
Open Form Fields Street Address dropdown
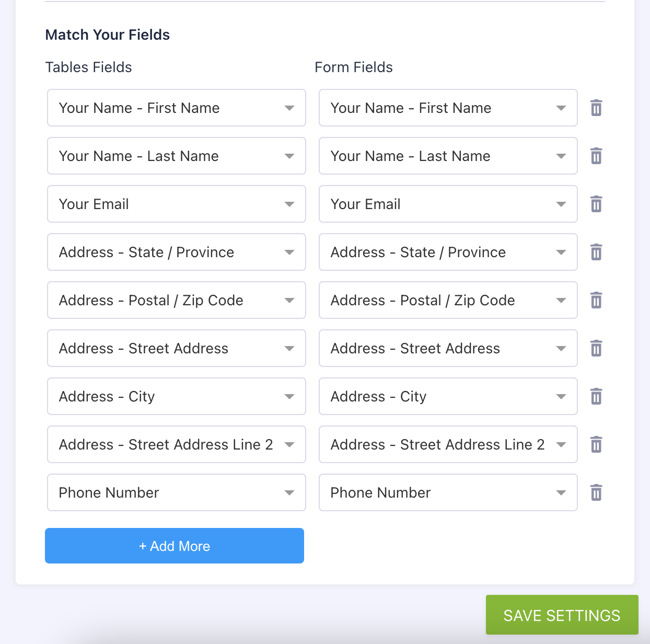point(448,348)
